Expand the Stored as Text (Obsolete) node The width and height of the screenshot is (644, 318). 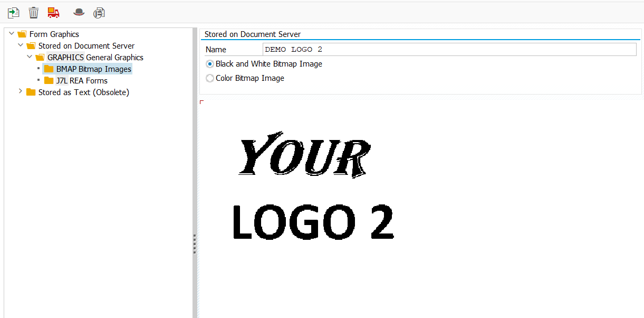click(x=21, y=92)
